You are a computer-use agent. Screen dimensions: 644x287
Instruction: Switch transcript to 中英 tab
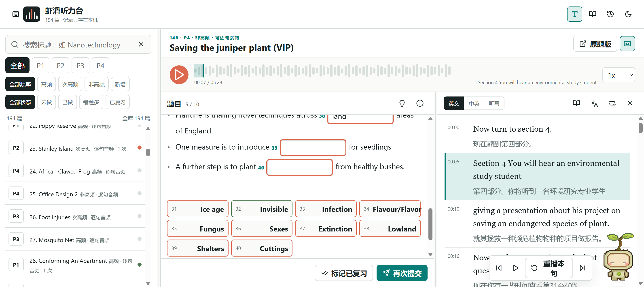point(474,103)
